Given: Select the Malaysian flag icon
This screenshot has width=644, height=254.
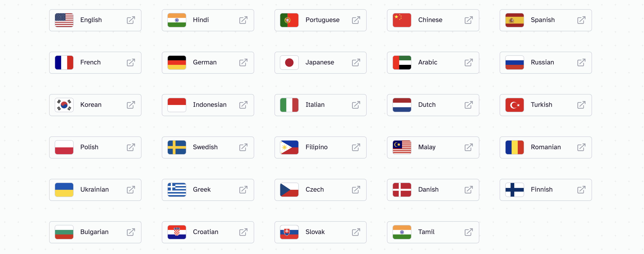Looking at the screenshot, I should click(x=402, y=147).
